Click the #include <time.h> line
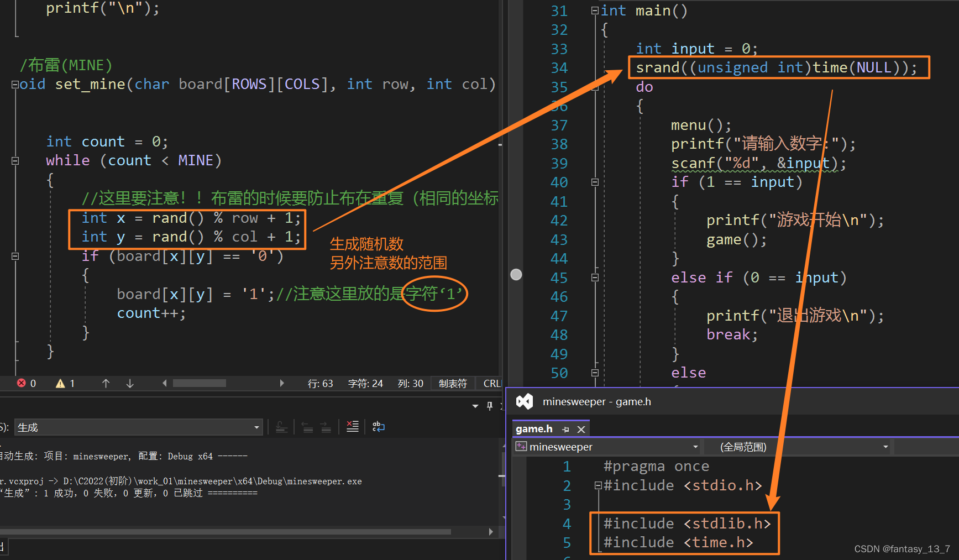This screenshot has width=959, height=560. click(x=678, y=542)
